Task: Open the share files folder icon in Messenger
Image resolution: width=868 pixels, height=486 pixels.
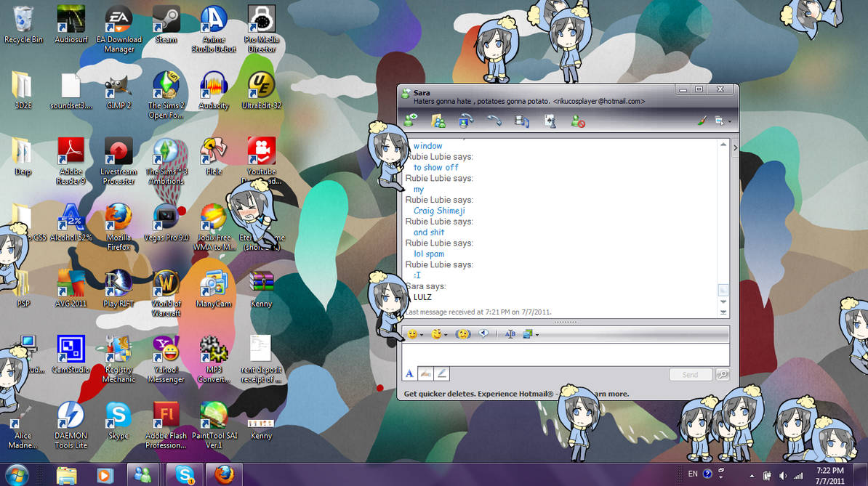Action: pyautogui.click(x=438, y=121)
